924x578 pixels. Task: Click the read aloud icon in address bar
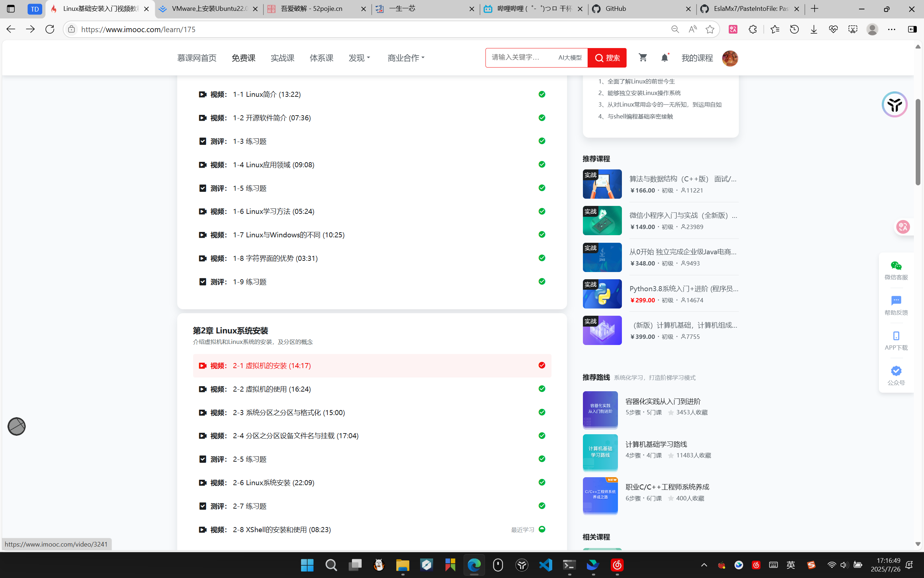coord(692,29)
